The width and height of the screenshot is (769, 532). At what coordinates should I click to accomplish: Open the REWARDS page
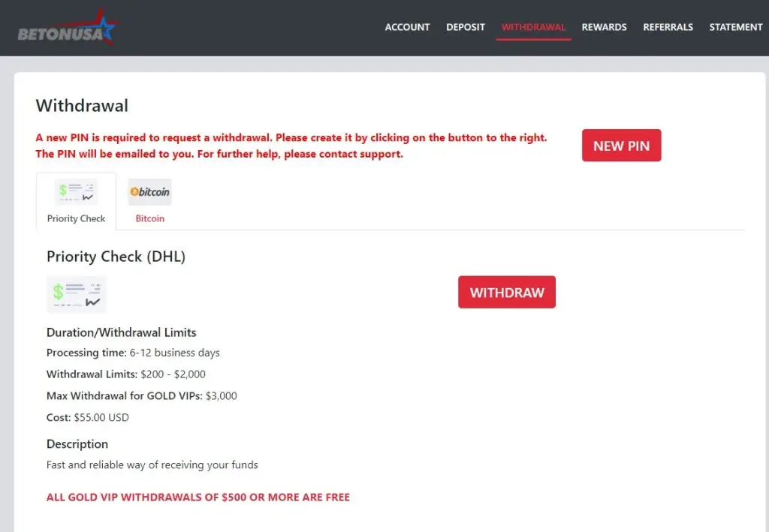click(x=605, y=28)
